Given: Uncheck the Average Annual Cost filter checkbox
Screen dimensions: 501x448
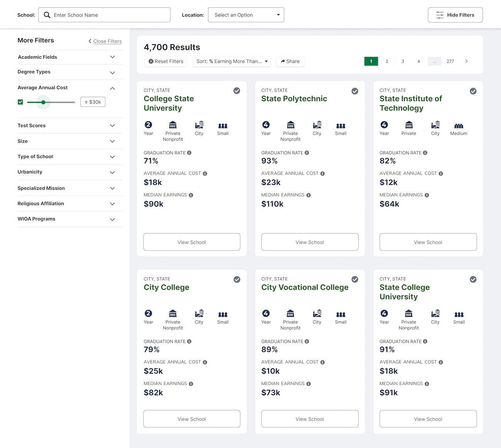Looking at the screenshot, I should [20, 102].
